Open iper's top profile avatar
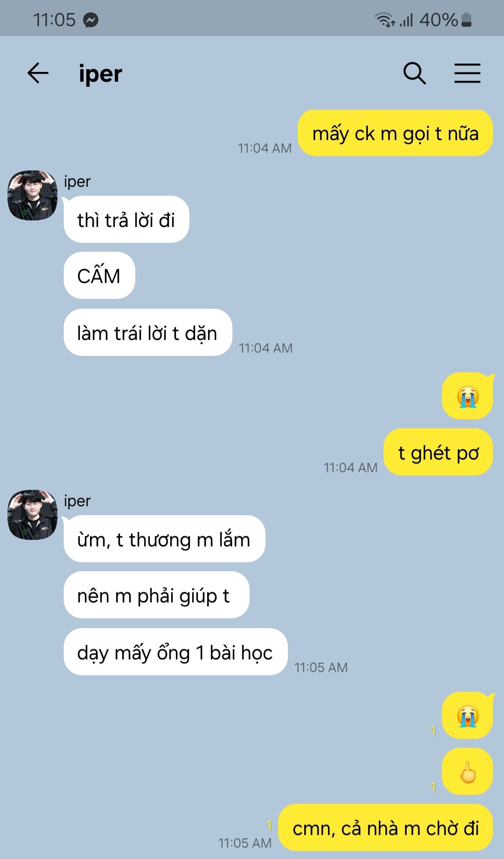The height and width of the screenshot is (859, 504). click(32, 195)
